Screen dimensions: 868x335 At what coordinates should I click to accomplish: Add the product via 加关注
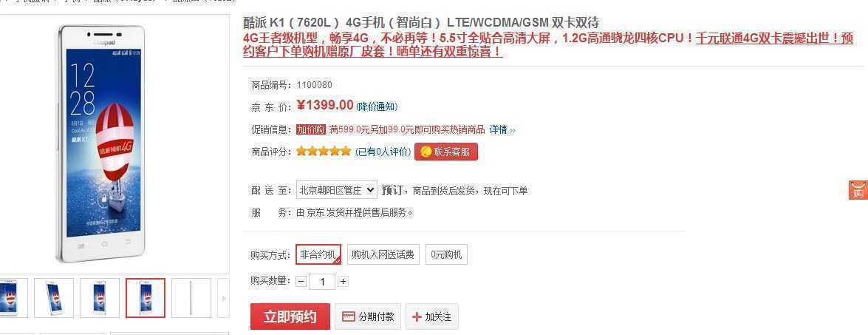pyautogui.click(x=432, y=317)
